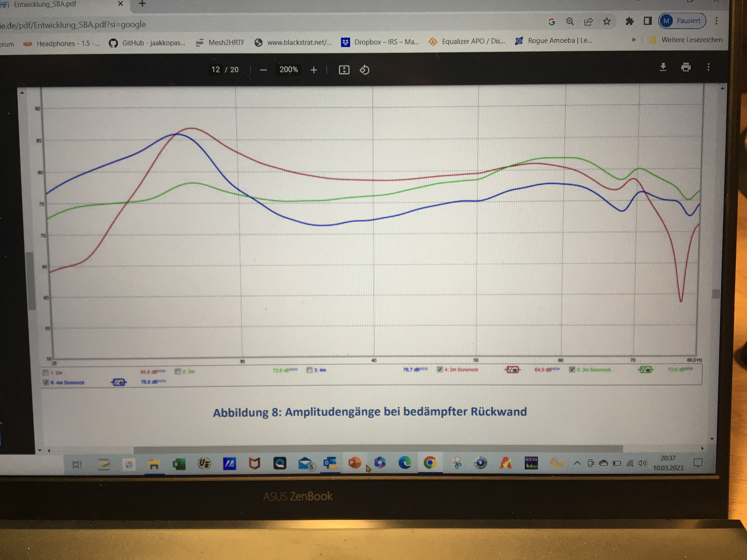Open the Rogue Amoeba bookmark
The height and width of the screenshot is (560, 747).
pyautogui.click(x=554, y=41)
